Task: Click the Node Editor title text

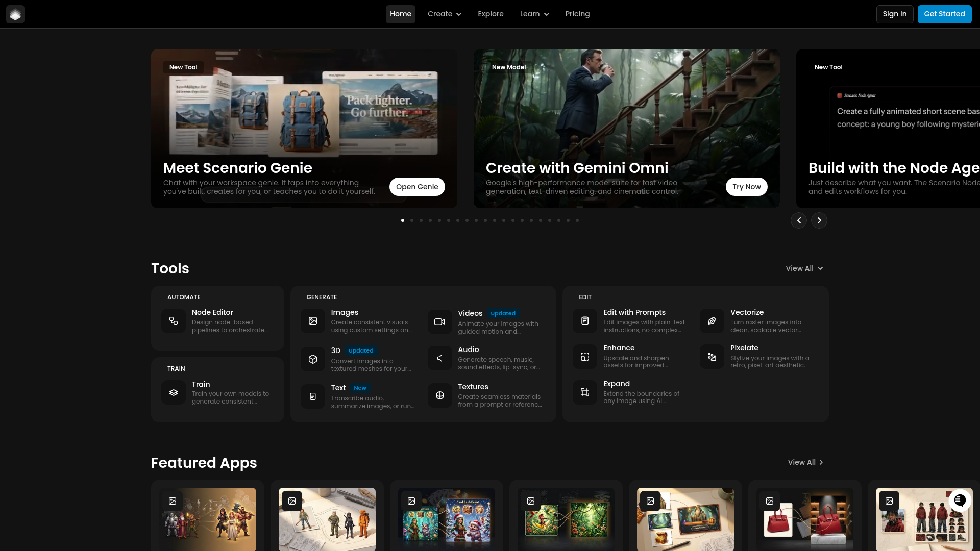Action: click(x=212, y=312)
